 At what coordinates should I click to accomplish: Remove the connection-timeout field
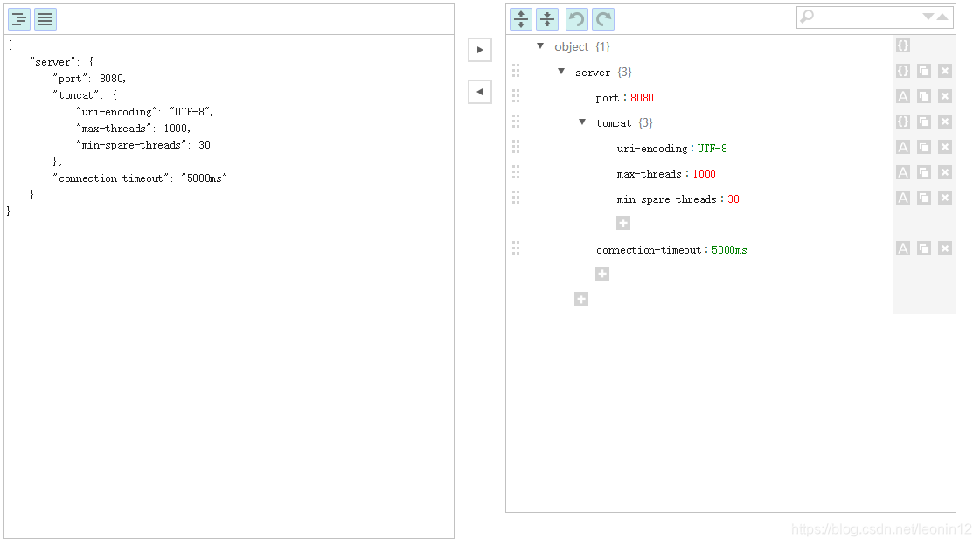(x=945, y=249)
